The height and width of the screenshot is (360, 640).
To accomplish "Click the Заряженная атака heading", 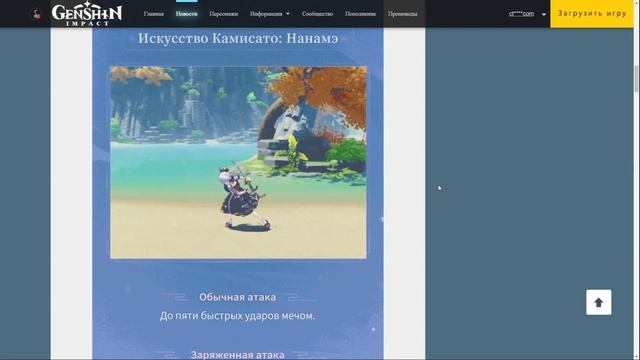I will click(238, 354).
